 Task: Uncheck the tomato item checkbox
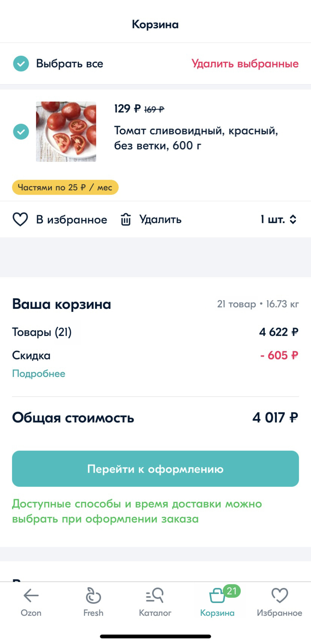21,132
